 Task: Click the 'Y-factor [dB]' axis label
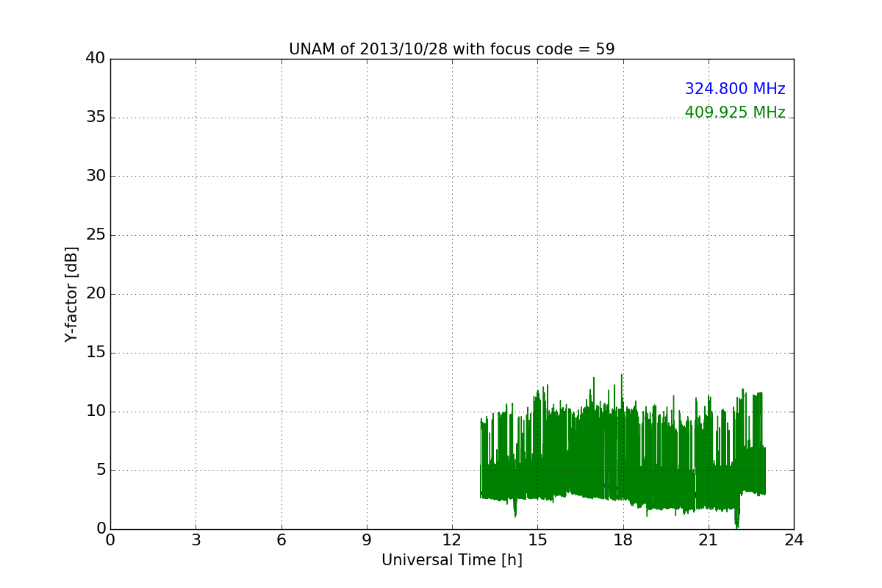click(x=71, y=294)
